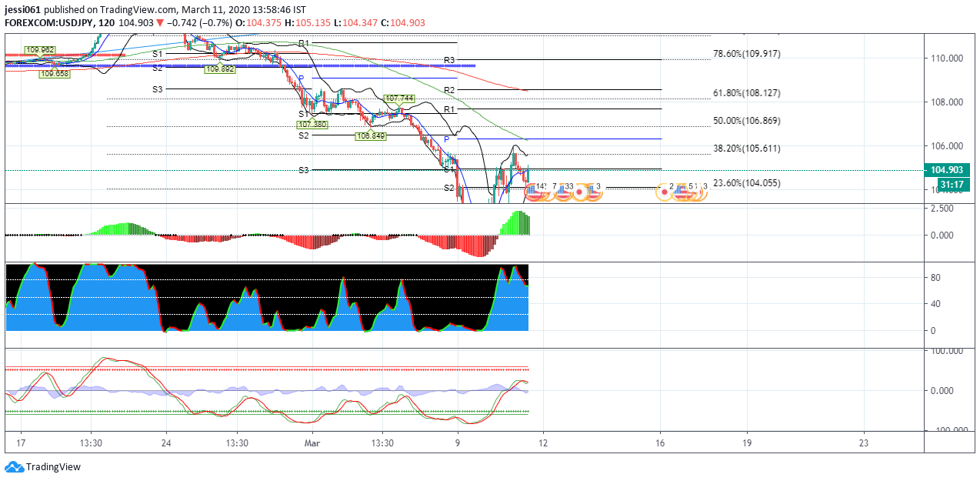980x481 pixels.
Task: Open US flag economic event marked 14
Action: coord(532,192)
